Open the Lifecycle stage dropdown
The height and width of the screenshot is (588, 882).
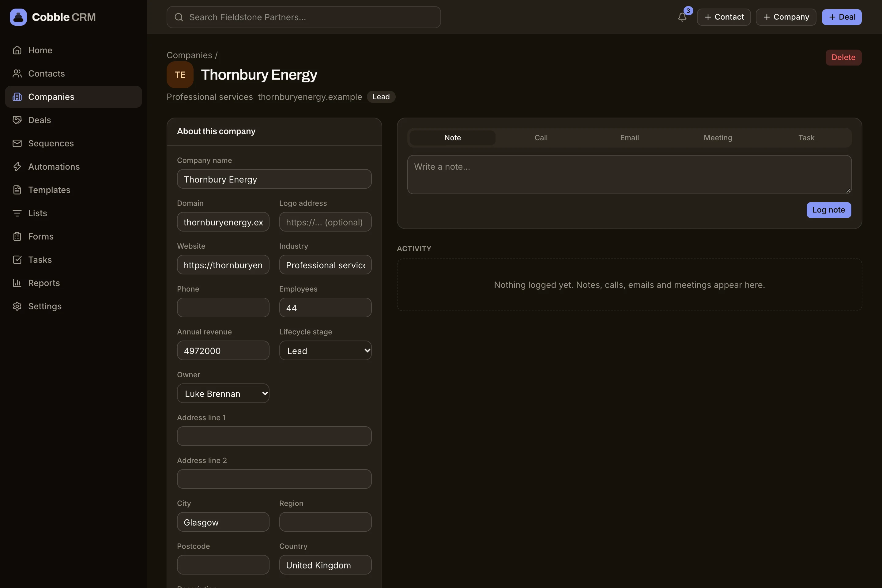(x=325, y=350)
